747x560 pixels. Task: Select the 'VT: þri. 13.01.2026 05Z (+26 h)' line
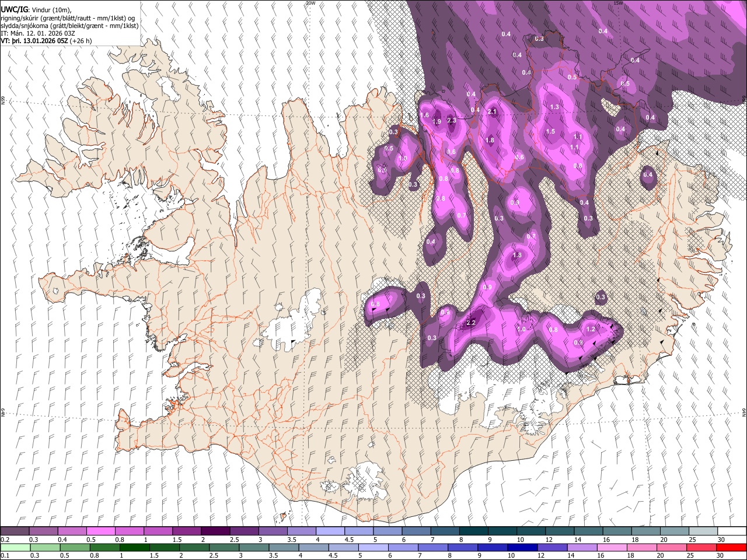(x=46, y=41)
